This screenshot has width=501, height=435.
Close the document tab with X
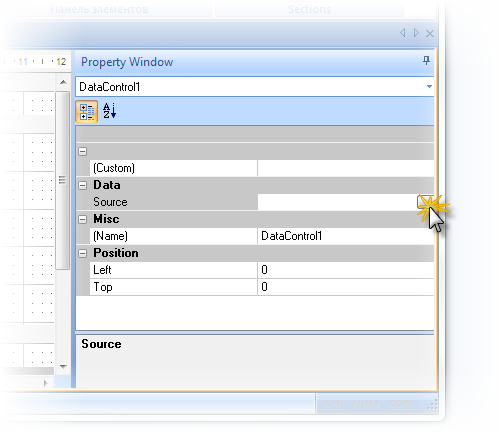pos(430,33)
